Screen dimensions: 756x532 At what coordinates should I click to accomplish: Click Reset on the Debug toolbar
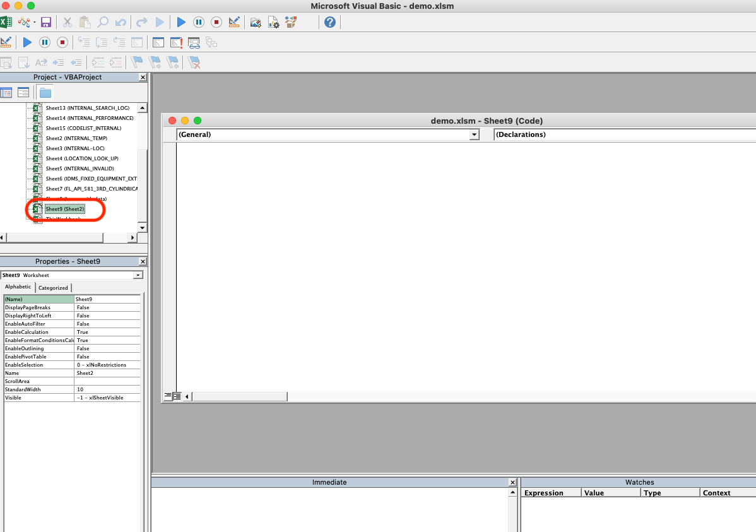[62, 42]
